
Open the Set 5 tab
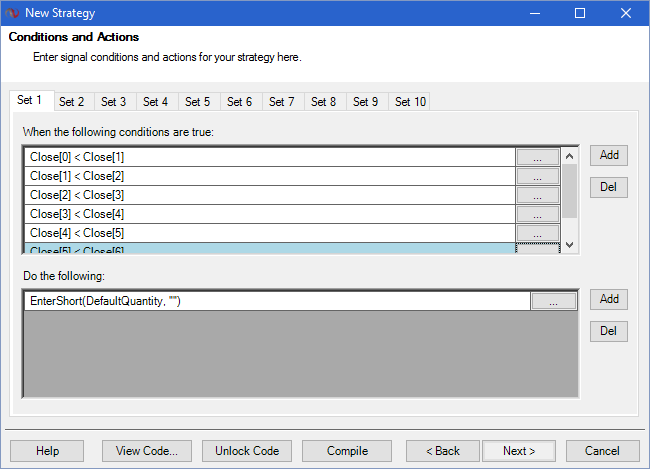pos(197,102)
